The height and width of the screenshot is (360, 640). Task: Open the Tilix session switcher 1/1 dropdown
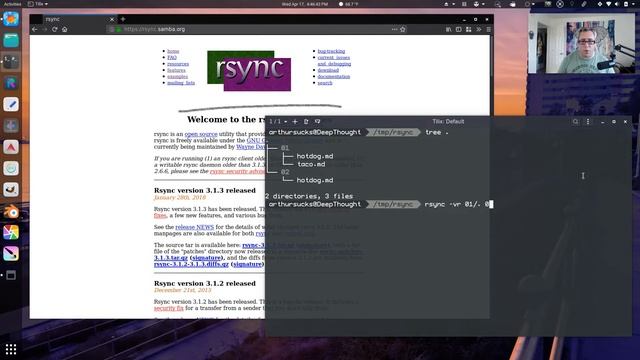[278, 122]
